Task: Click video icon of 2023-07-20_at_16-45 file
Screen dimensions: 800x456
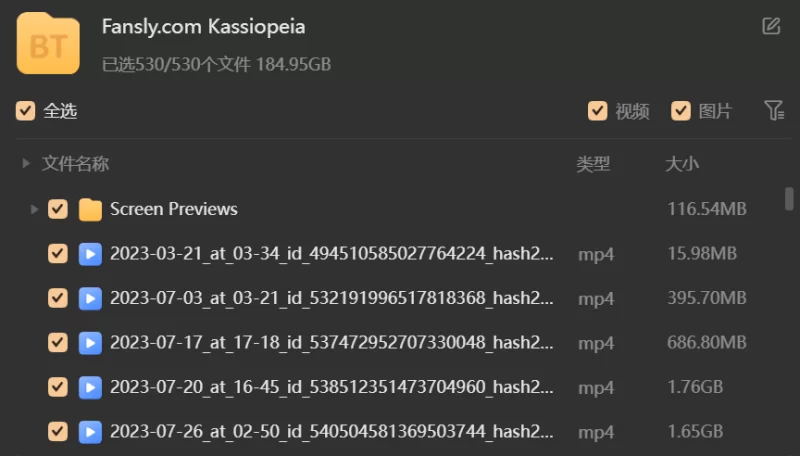Action: pos(90,387)
